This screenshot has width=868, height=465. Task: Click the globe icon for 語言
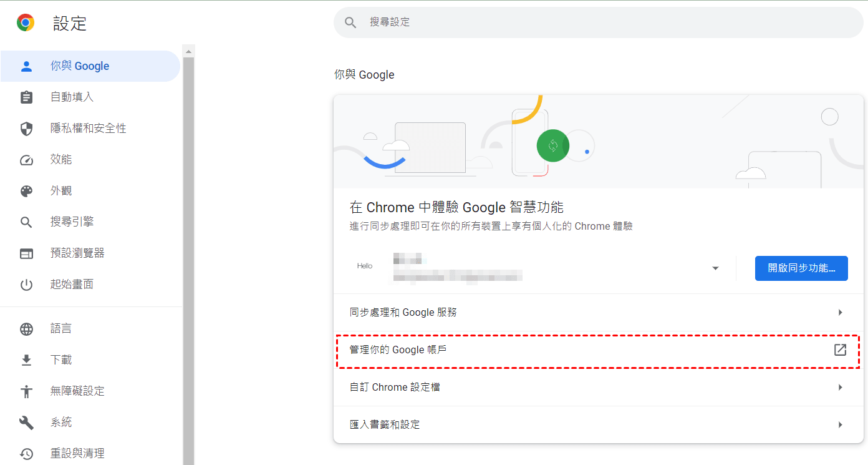[x=26, y=329]
